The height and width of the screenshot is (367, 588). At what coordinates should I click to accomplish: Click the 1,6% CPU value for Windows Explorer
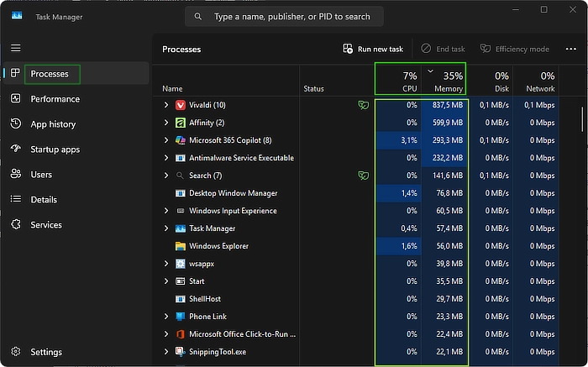coord(409,246)
